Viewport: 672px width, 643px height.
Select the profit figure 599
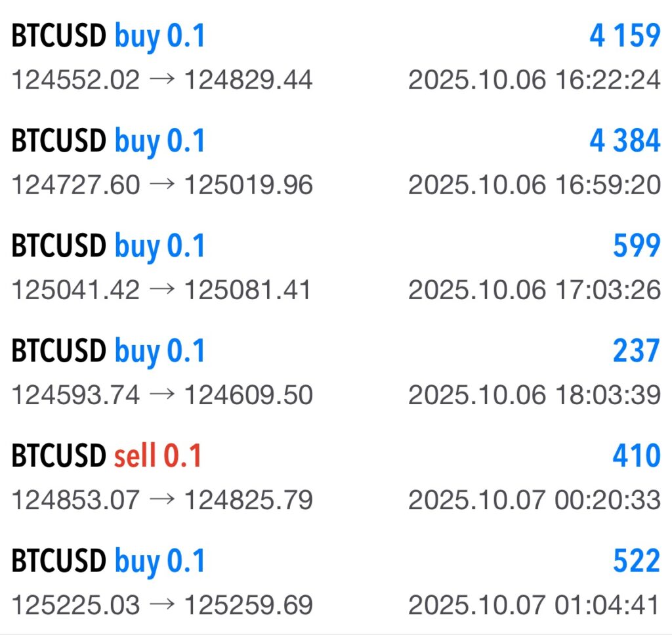[636, 246]
